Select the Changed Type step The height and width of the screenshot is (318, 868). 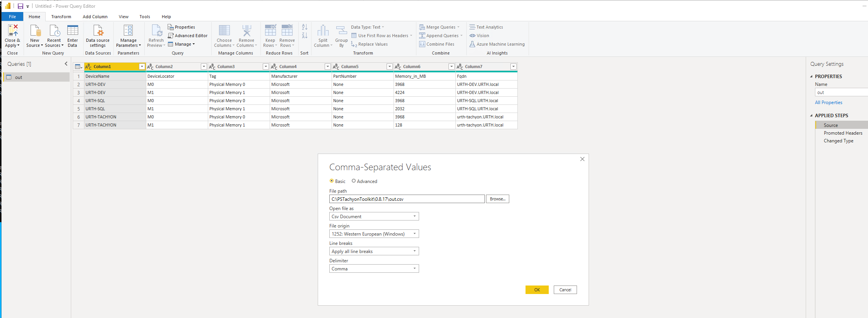838,141
